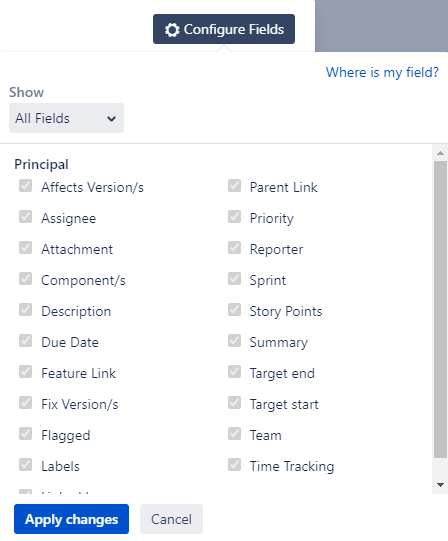Toggle the Affects Version/s checkbox
This screenshot has width=448, height=541.
point(26,186)
